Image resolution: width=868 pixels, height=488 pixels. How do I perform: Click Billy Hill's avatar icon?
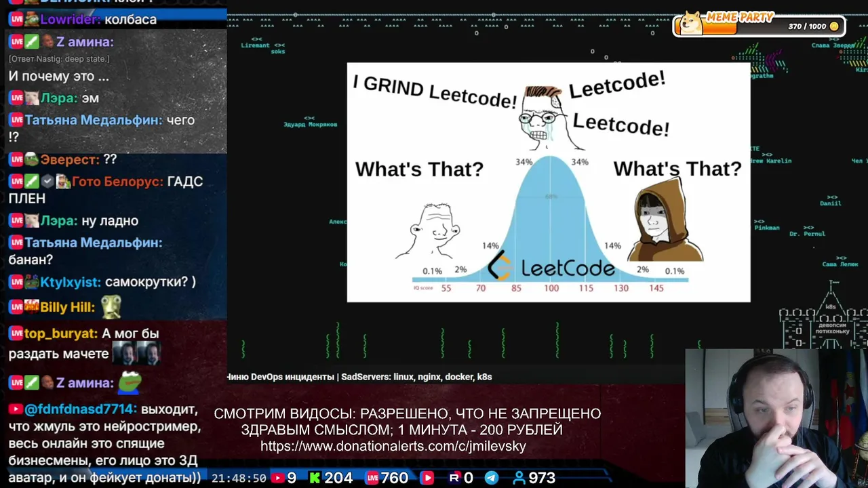32,306
